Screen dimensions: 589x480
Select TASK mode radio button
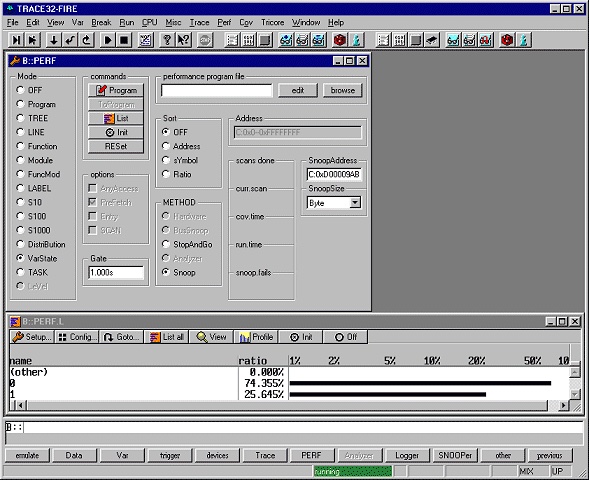tap(20, 272)
